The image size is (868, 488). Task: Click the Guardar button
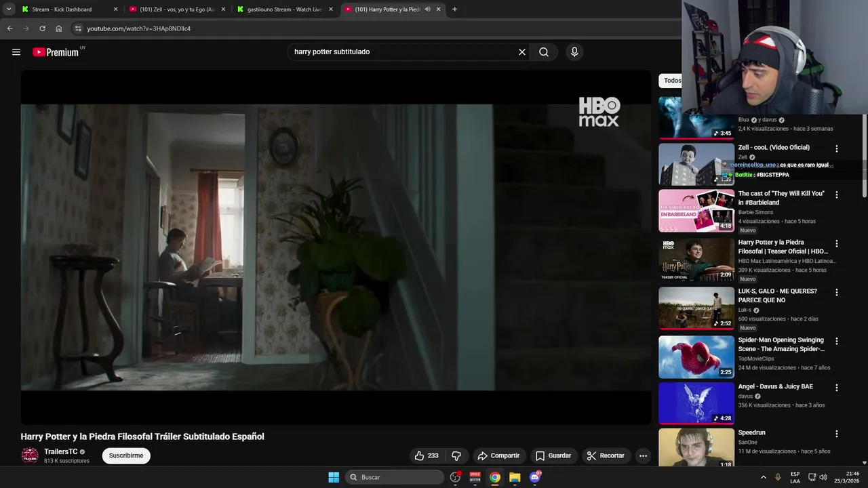[553, 455]
